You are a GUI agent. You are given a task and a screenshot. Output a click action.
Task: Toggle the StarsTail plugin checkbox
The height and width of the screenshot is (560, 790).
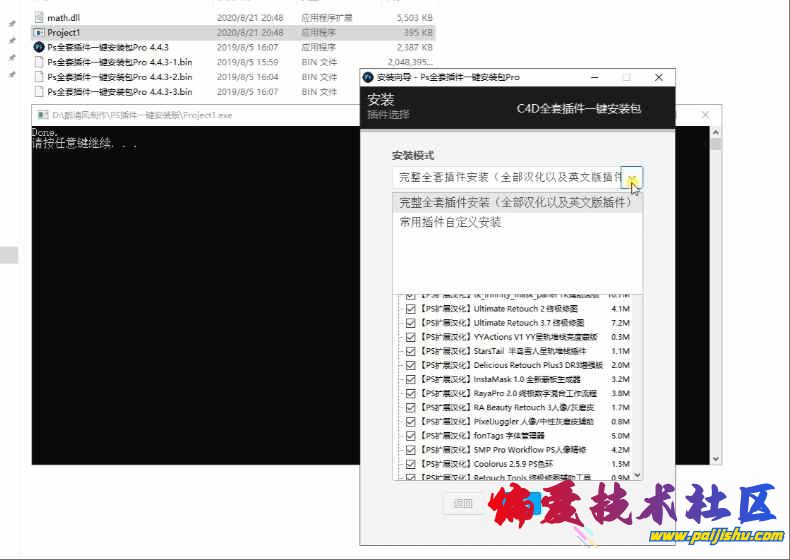click(x=410, y=352)
